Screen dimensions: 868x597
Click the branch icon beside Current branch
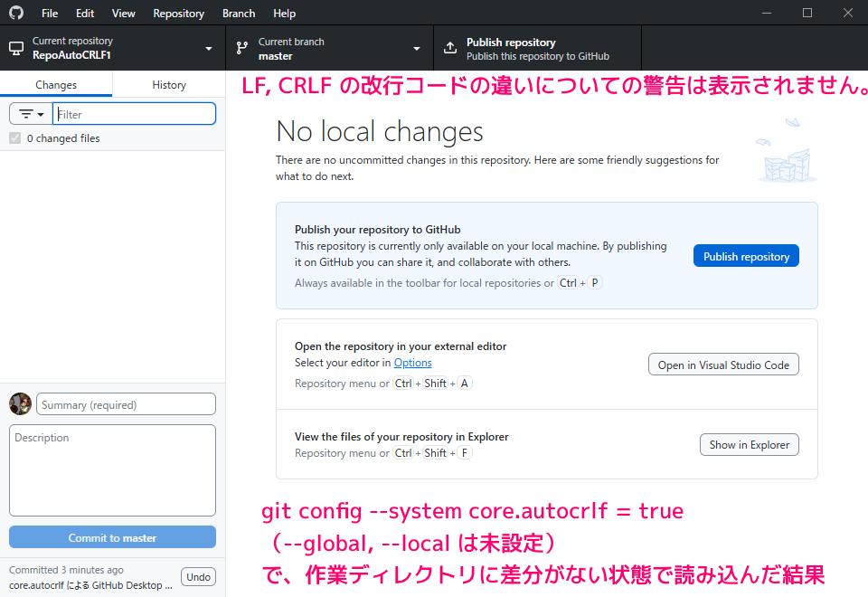pos(242,48)
